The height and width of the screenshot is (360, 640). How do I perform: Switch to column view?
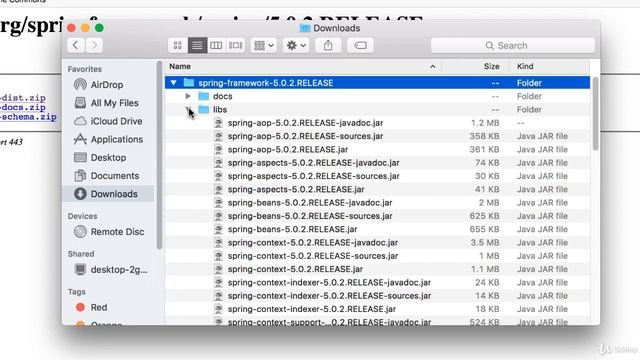point(216,45)
